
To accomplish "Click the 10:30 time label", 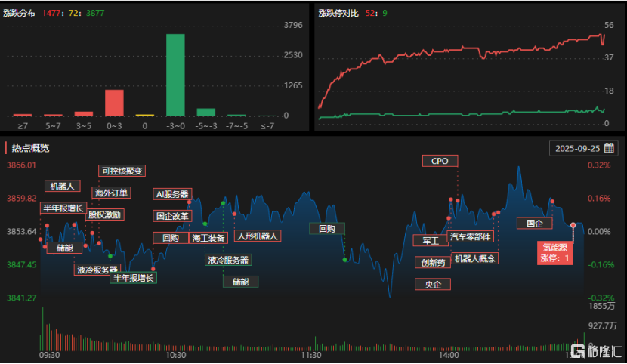I will [x=176, y=355].
